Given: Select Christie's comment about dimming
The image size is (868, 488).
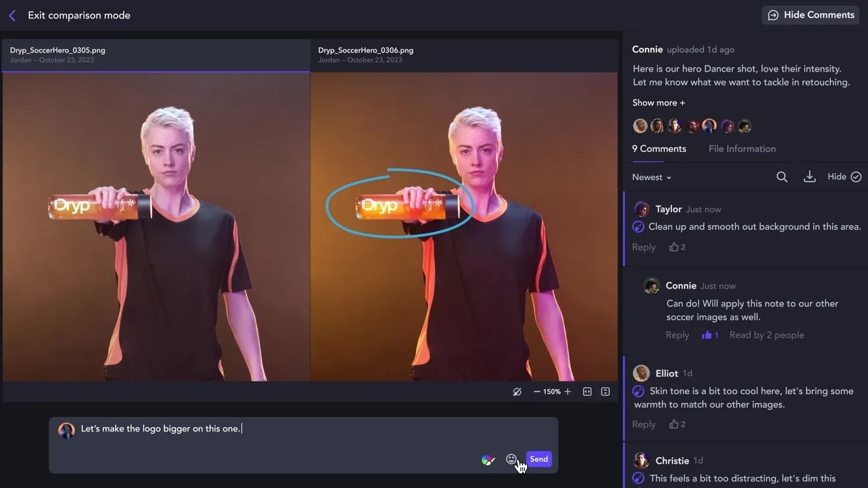Looking at the screenshot, I should tap(743, 478).
